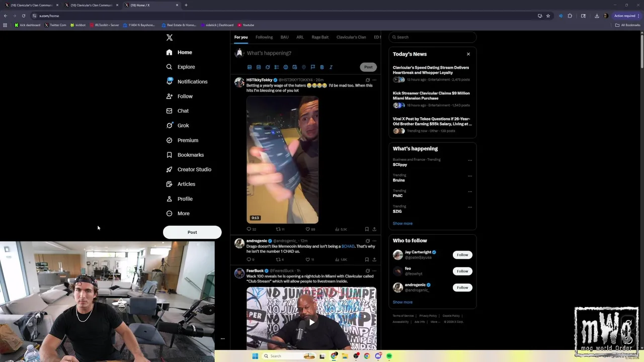Viewport: 644px width, 362px height.
Task: Add a poll icon in composer
Action: pos(277,67)
